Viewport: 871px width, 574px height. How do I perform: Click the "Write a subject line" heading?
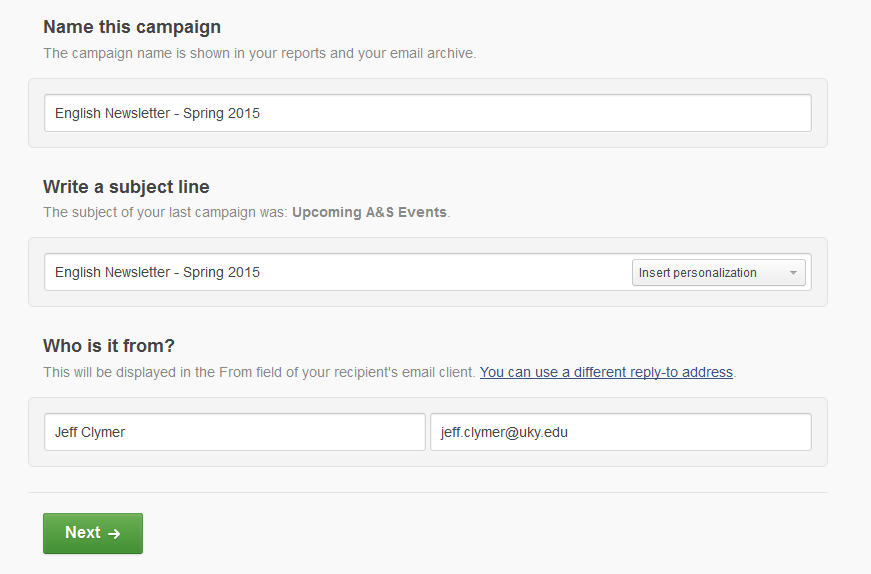click(126, 187)
